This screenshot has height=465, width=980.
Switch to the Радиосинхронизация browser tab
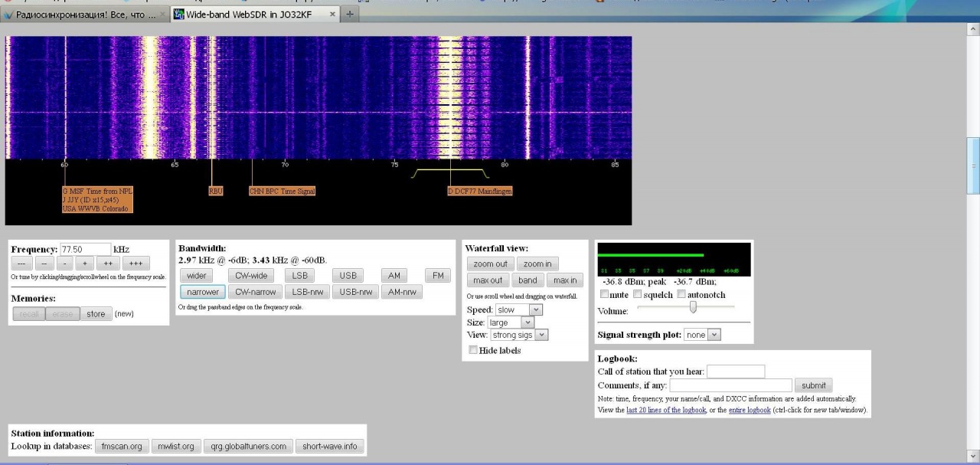pos(83,15)
